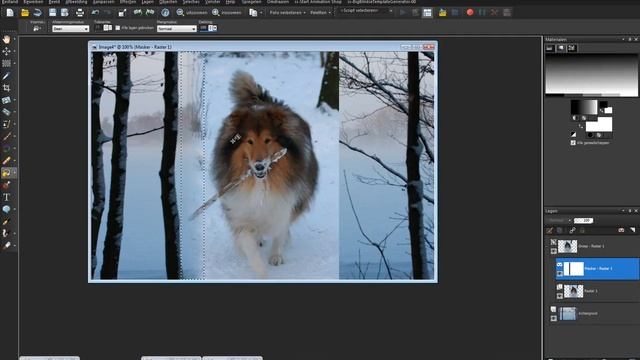Screen dimensions: 640x360
Task: Open the Effecten menu
Action: pyautogui.click(x=128, y=2)
